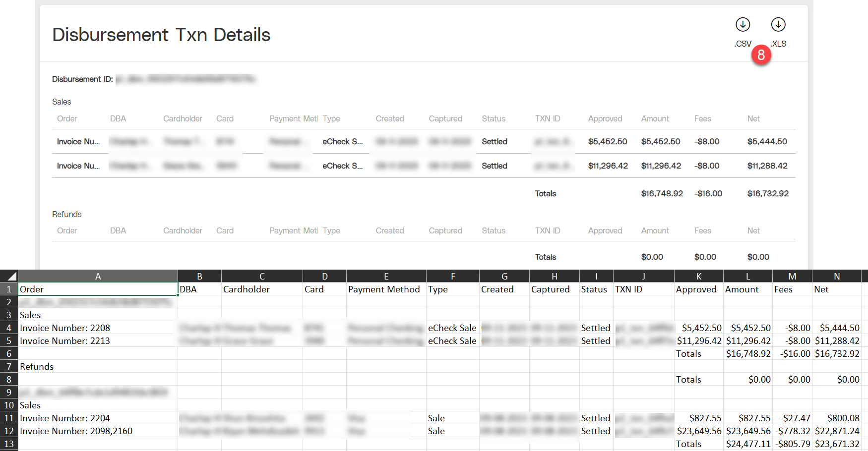Click cell A1 containing Order
Screen dimensions: 868x451
98,289
